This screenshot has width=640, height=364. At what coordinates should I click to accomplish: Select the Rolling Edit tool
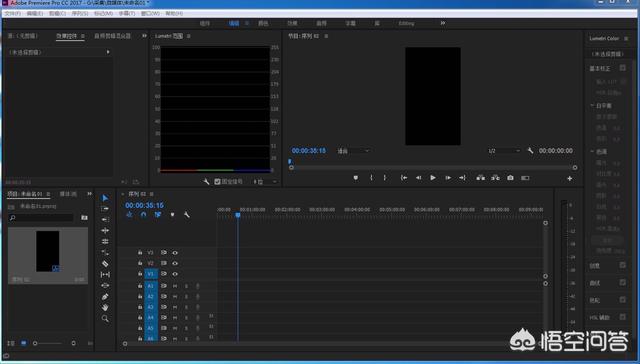[x=105, y=242]
